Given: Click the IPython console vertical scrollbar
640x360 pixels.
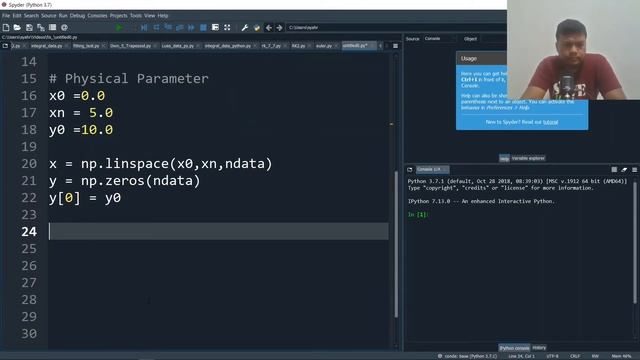Looking at the screenshot, I should (635, 243).
